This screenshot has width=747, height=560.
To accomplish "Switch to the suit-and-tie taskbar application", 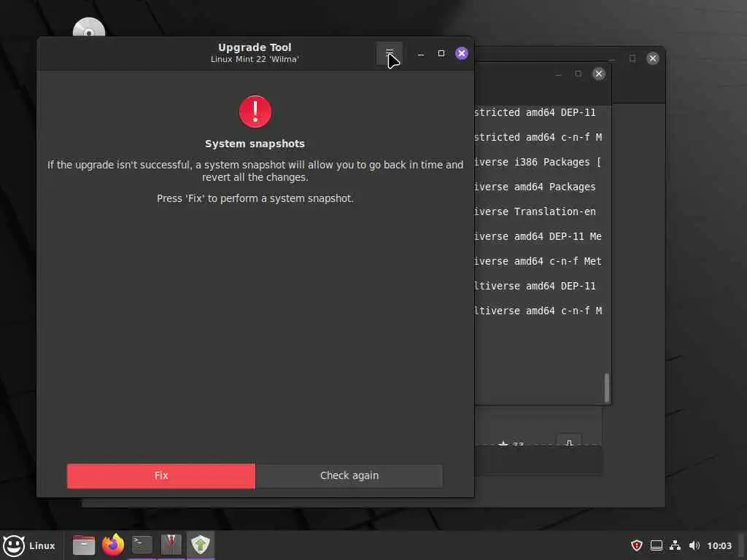I will click(171, 545).
